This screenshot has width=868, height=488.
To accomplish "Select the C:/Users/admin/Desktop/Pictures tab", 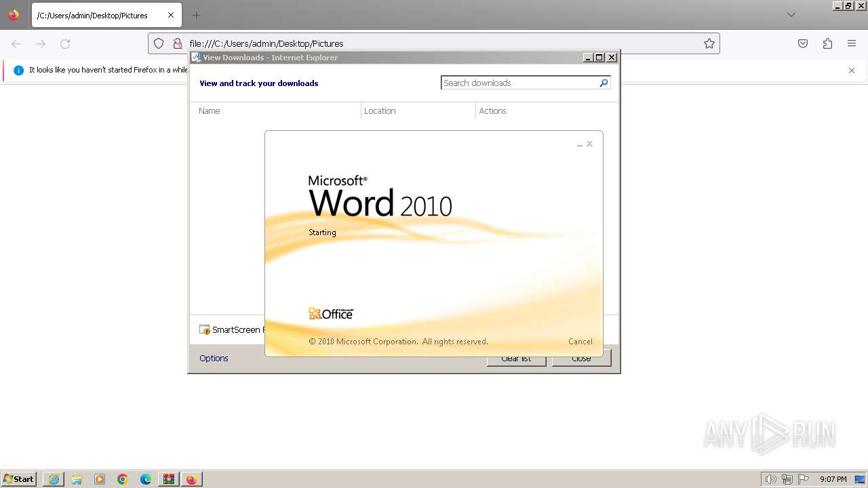I will point(106,15).
